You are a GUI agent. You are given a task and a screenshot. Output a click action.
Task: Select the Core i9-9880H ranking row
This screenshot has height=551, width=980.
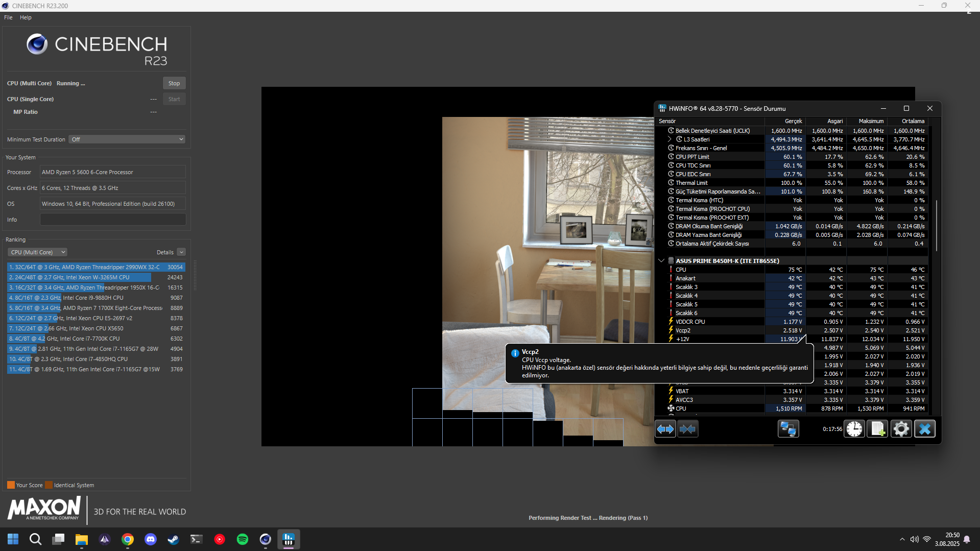(x=96, y=298)
